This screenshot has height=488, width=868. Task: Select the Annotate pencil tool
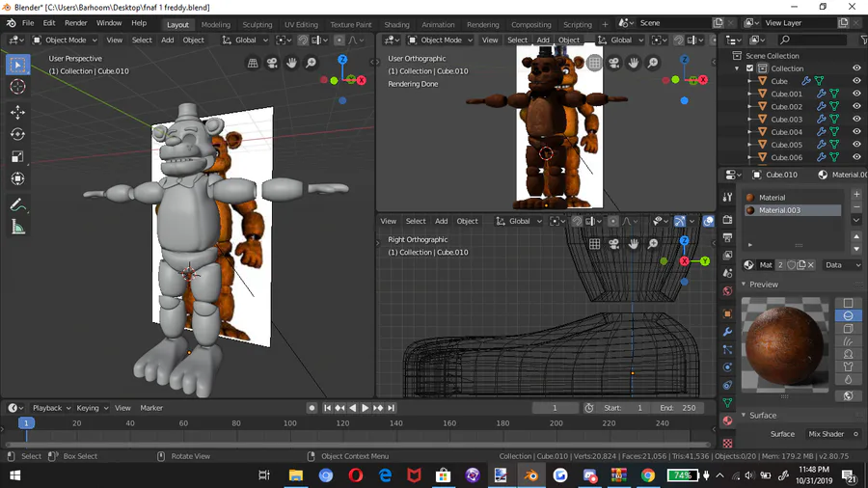pyautogui.click(x=17, y=204)
